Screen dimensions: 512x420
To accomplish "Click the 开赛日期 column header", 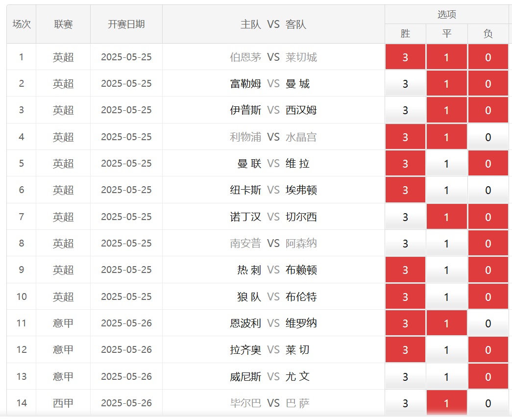I will (x=126, y=24).
